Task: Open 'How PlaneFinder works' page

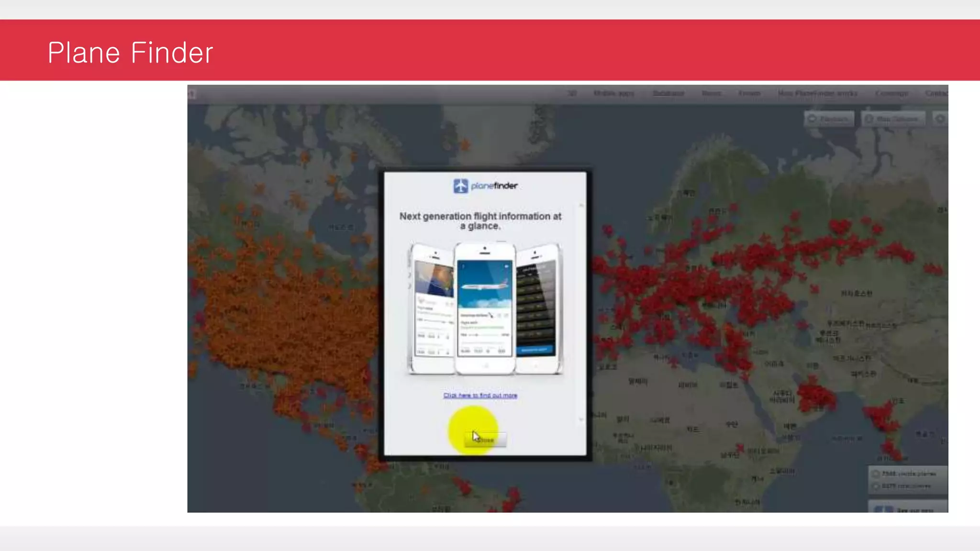Action: pos(817,93)
